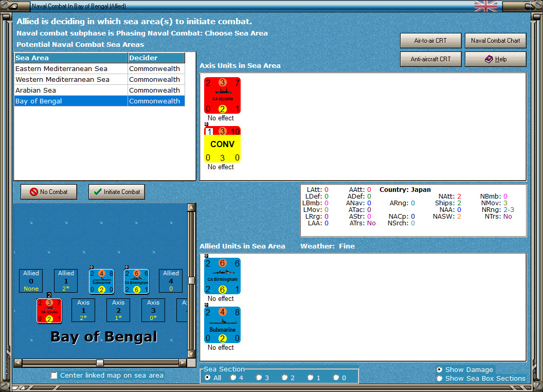
Task: Select the All sea section radio button
Action: [207, 378]
